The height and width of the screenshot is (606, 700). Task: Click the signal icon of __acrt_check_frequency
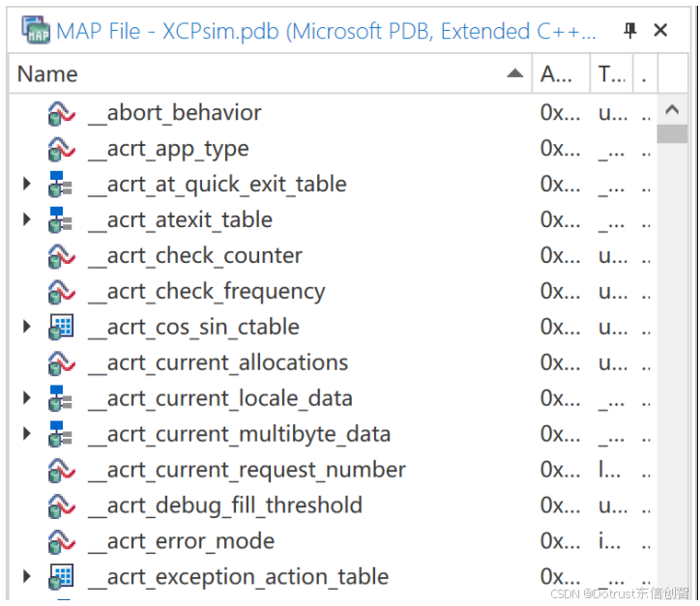pos(61,292)
